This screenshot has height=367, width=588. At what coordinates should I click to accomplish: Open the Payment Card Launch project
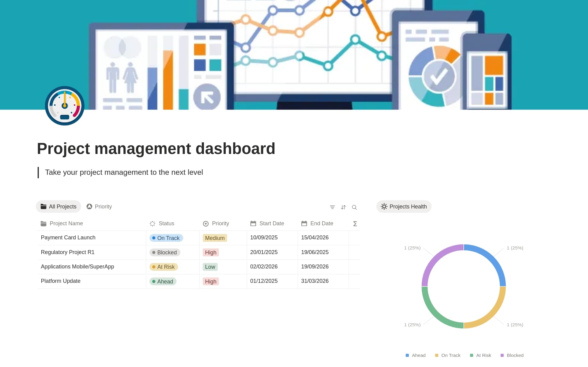coord(68,238)
